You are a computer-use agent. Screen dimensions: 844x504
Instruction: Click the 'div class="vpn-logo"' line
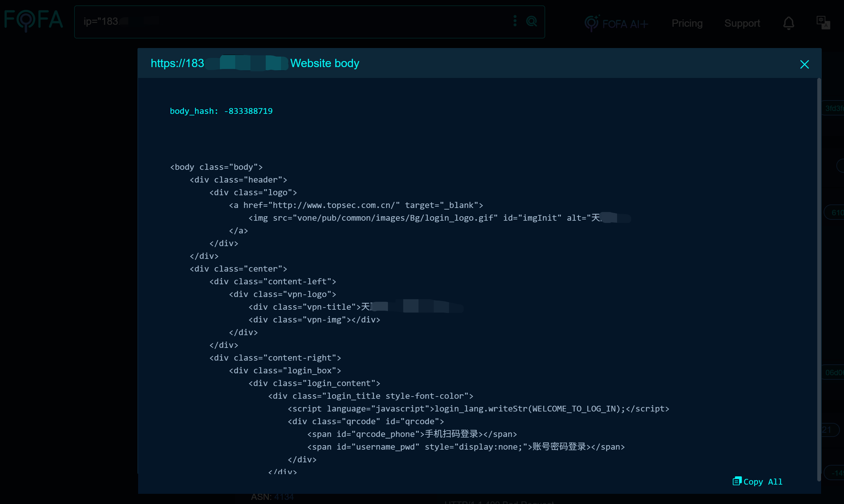pyautogui.click(x=283, y=294)
